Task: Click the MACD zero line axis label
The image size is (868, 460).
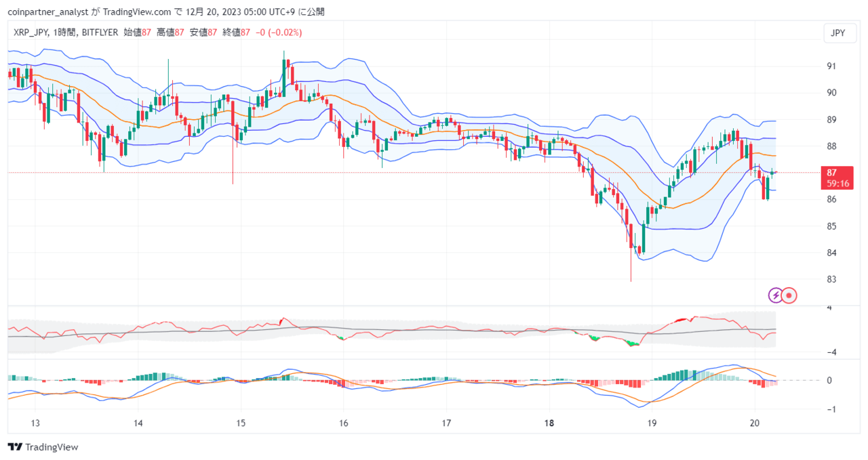Action: [830, 380]
